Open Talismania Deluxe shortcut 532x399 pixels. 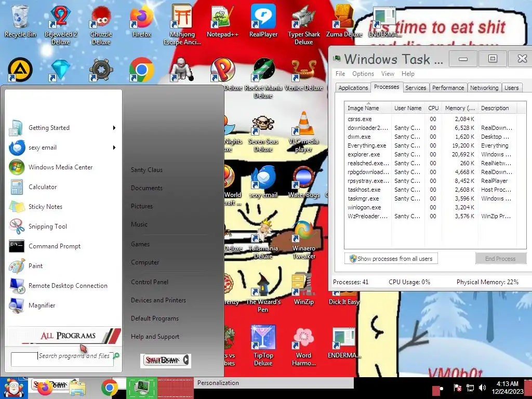click(263, 239)
